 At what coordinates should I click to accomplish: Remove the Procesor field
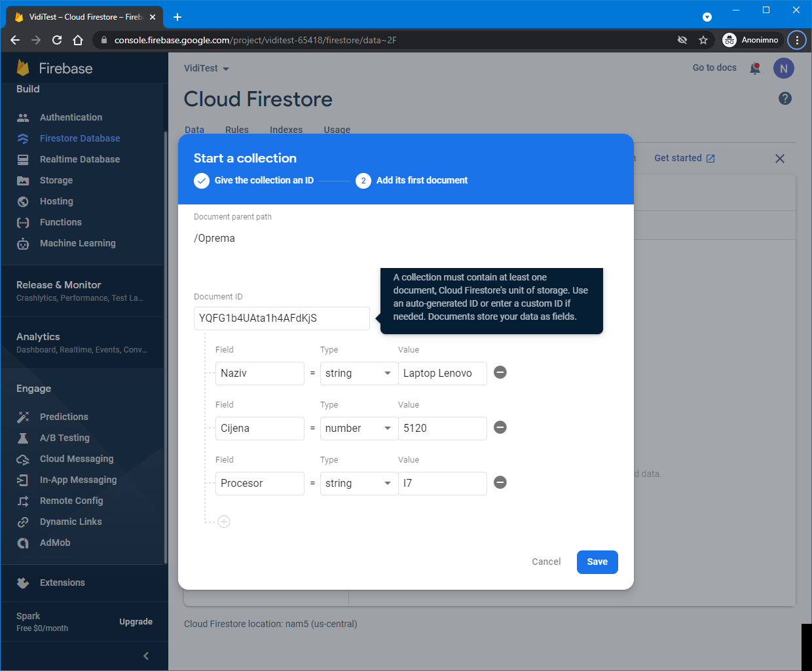[500, 482]
